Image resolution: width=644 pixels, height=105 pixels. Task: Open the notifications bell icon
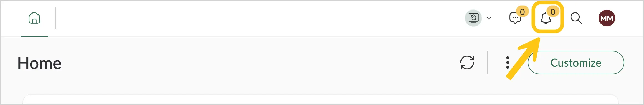coord(546,19)
